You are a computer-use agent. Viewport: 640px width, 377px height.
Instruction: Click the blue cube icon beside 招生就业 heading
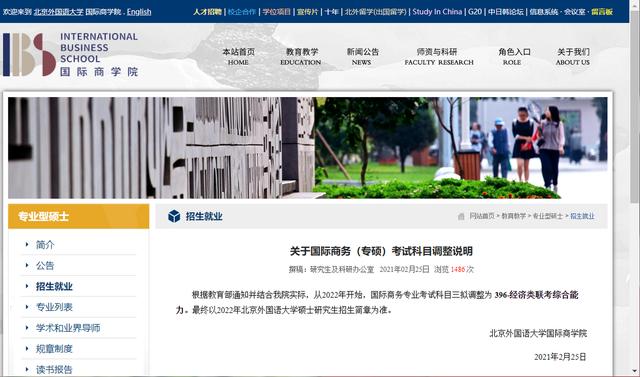[x=174, y=216]
